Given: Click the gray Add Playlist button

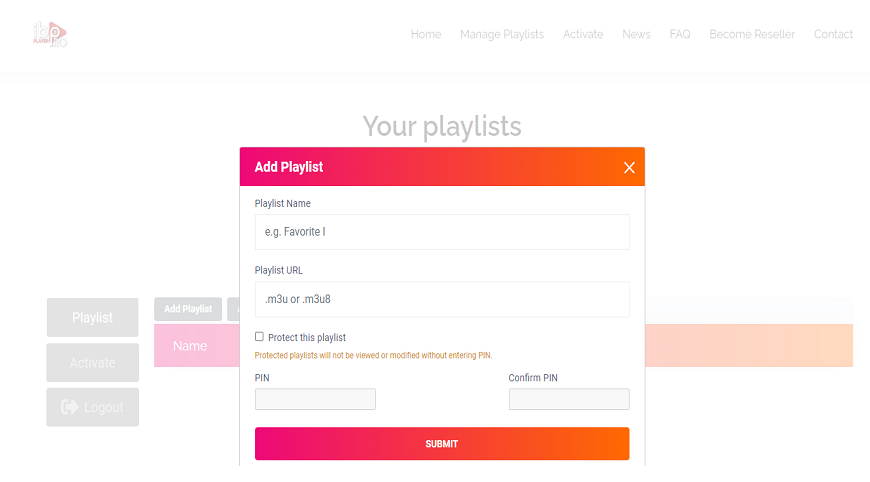Looking at the screenshot, I should tap(188, 309).
